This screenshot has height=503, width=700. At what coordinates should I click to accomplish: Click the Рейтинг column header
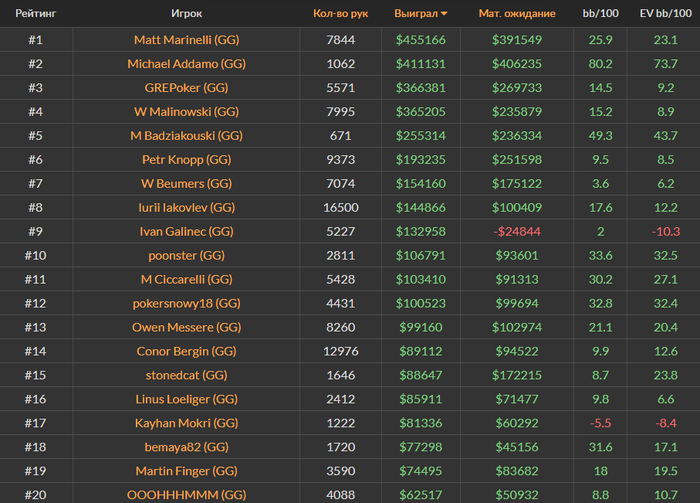click(36, 13)
